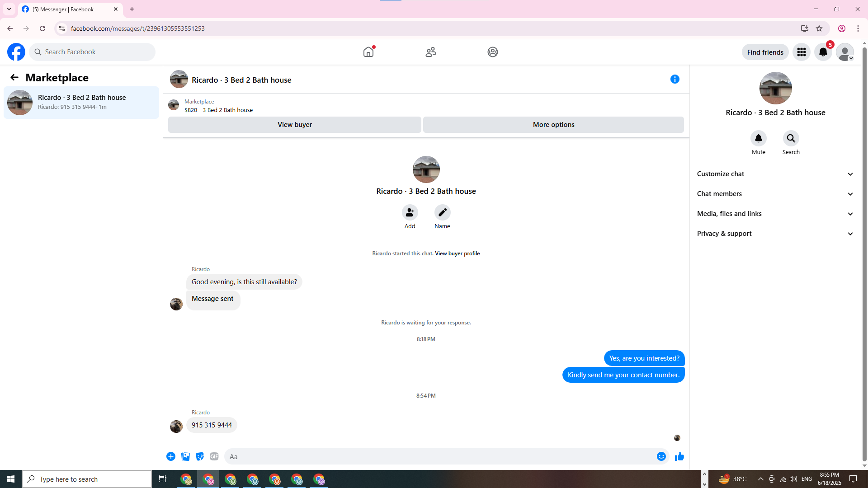This screenshot has width=868, height=488.
Task: Open more actions plus icon in composer
Action: (x=171, y=456)
